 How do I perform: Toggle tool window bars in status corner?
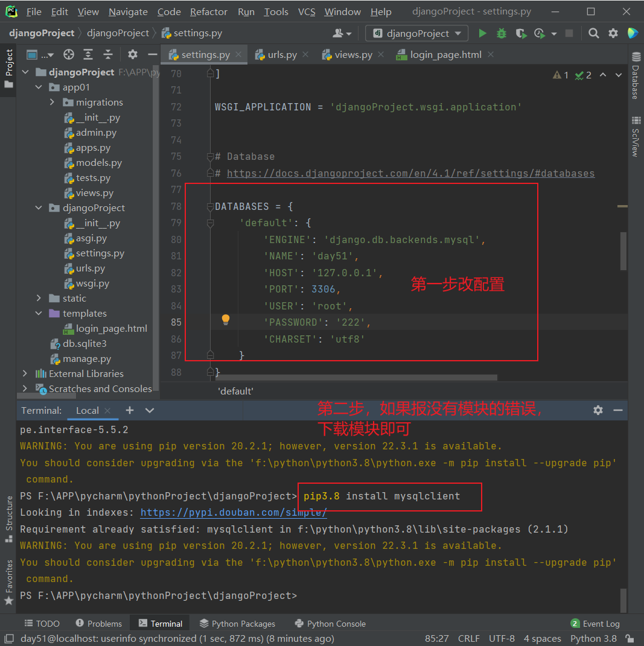[9, 639]
